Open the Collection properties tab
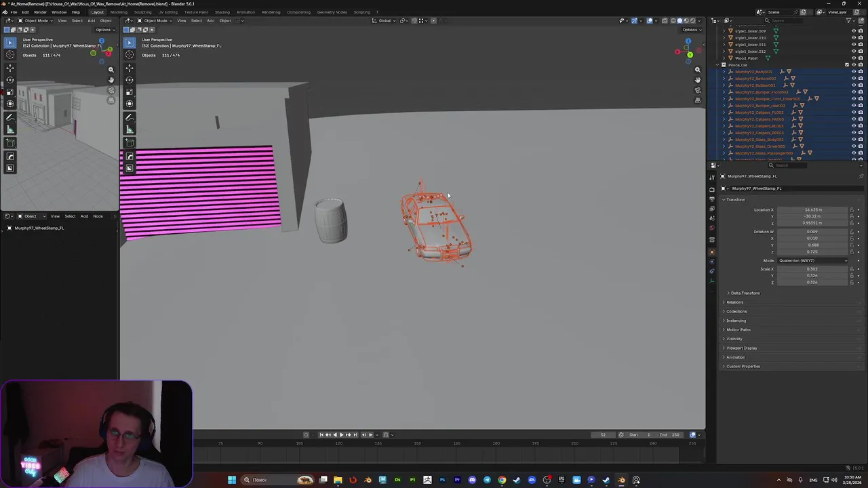 712,240
